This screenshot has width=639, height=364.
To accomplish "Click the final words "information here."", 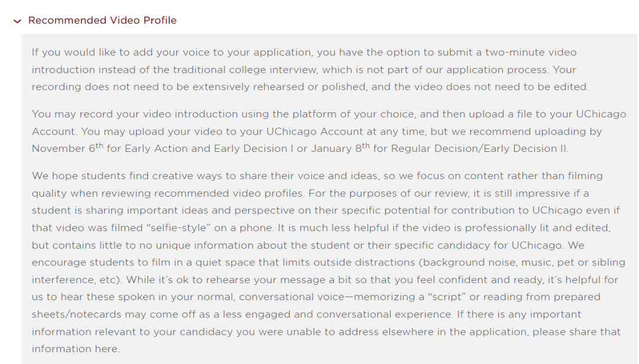I will coord(75,349).
